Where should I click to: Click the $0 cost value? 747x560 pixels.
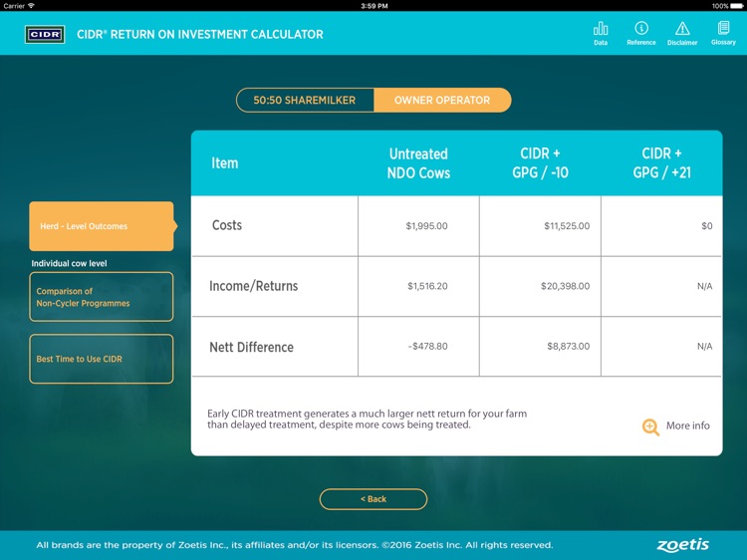click(x=706, y=226)
